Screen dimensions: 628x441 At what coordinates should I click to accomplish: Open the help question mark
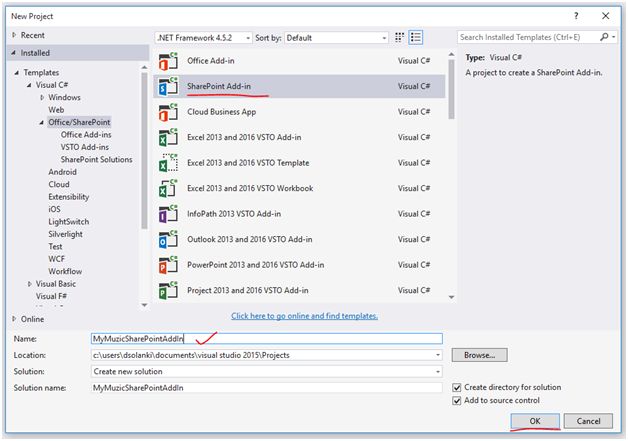coord(576,16)
